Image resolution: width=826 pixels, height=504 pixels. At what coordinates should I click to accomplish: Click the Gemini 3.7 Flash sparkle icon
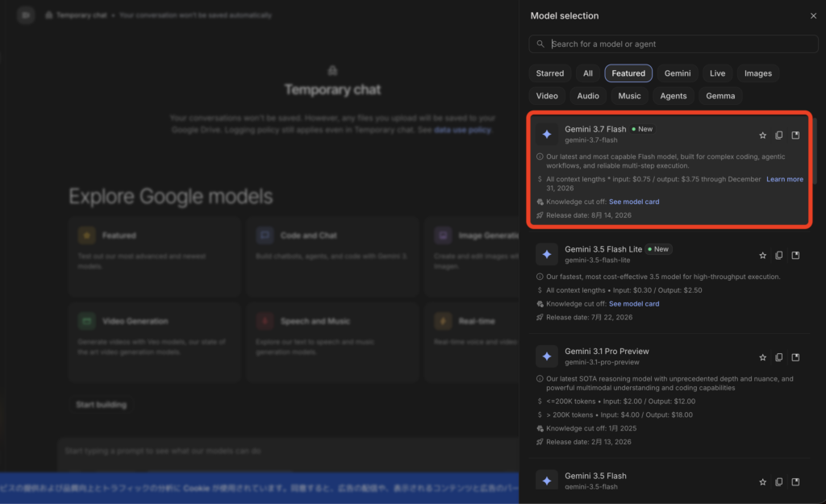click(547, 135)
